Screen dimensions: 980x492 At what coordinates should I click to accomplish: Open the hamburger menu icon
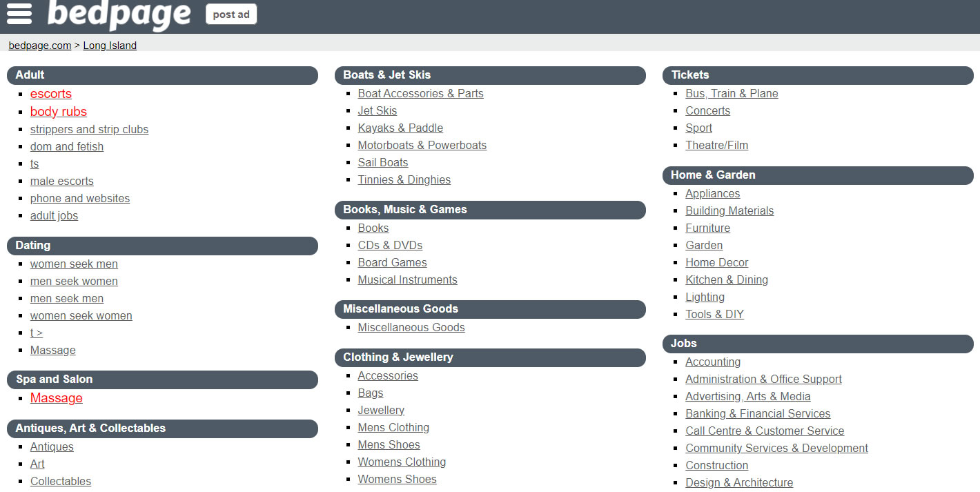[19, 13]
